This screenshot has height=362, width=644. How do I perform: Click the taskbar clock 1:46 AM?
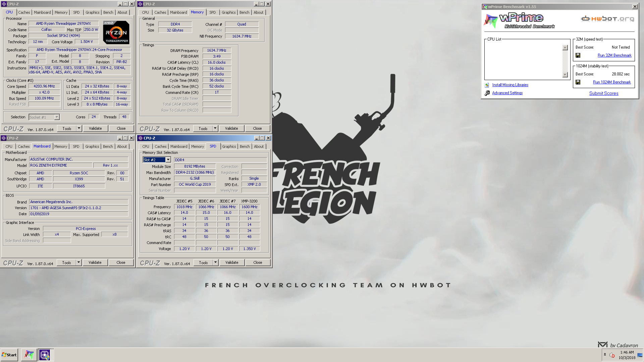[x=627, y=352]
